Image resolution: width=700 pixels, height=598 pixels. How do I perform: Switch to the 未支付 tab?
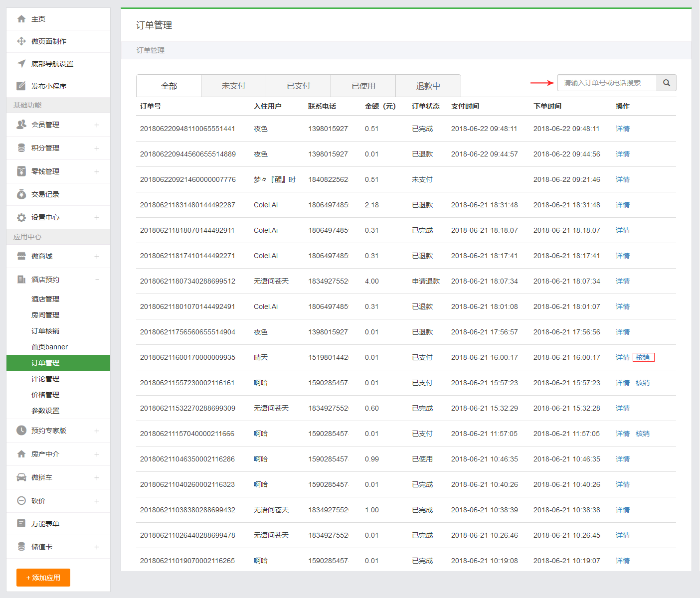pos(234,86)
